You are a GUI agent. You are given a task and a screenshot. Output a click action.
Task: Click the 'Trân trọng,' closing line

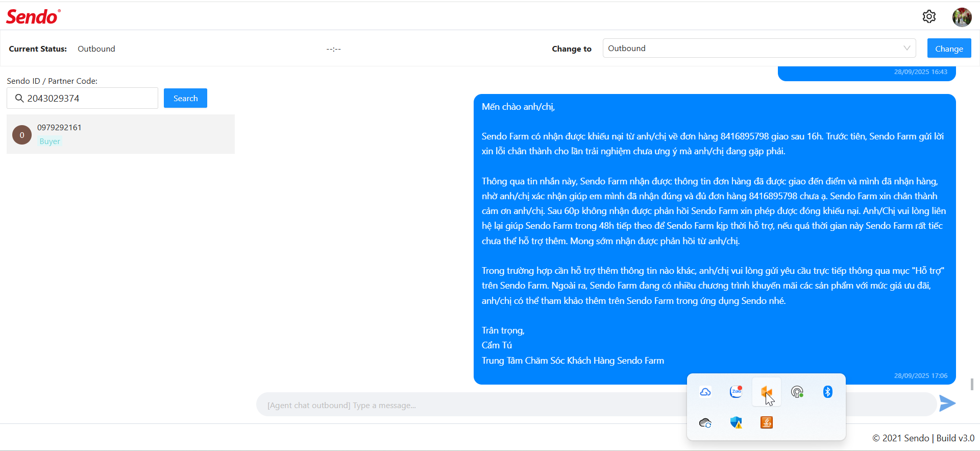pyautogui.click(x=503, y=330)
